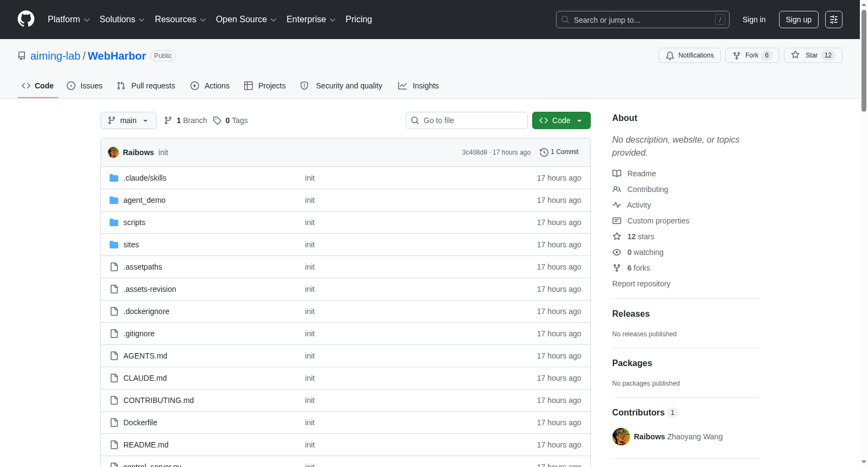Viewport: 868px width, 467px height.
Task: Open the README.md file
Action: click(146, 445)
